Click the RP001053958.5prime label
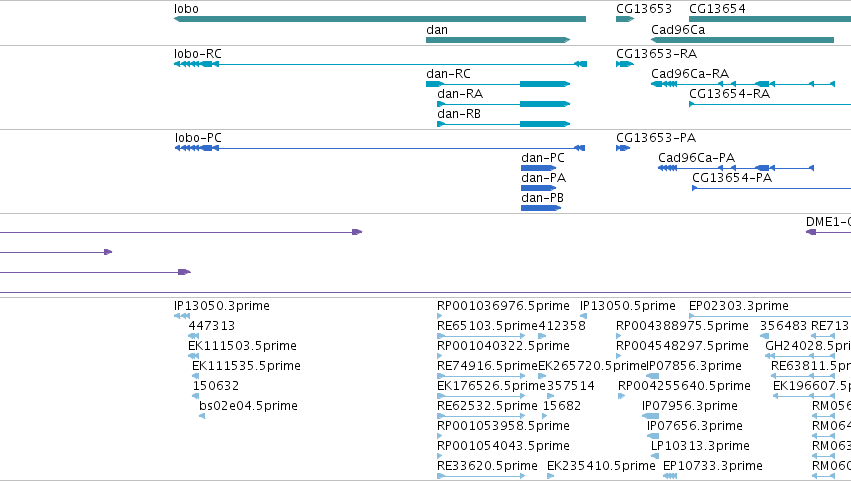 tap(503, 426)
